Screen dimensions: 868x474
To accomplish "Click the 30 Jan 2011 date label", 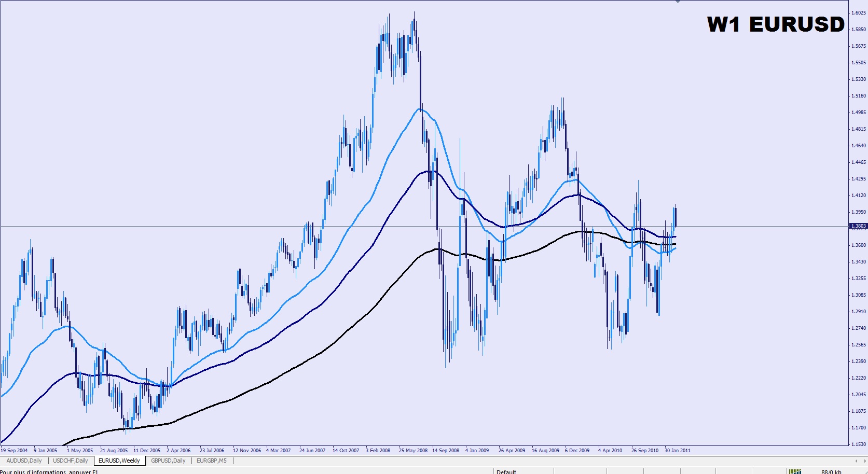I will tap(678, 451).
